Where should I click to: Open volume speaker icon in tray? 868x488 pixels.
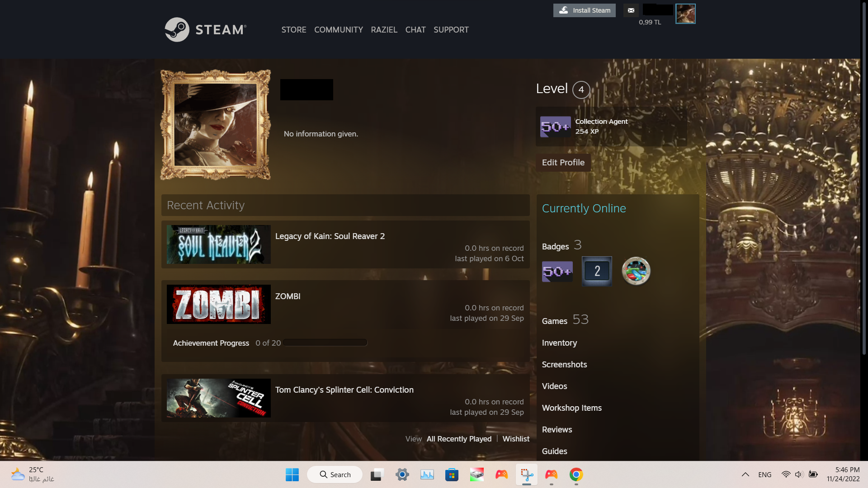coord(799,474)
